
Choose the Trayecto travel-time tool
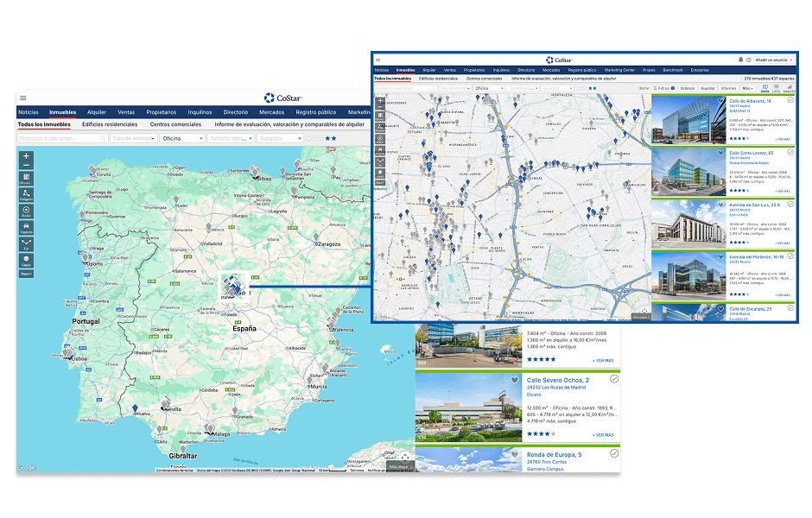click(x=26, y=227)
